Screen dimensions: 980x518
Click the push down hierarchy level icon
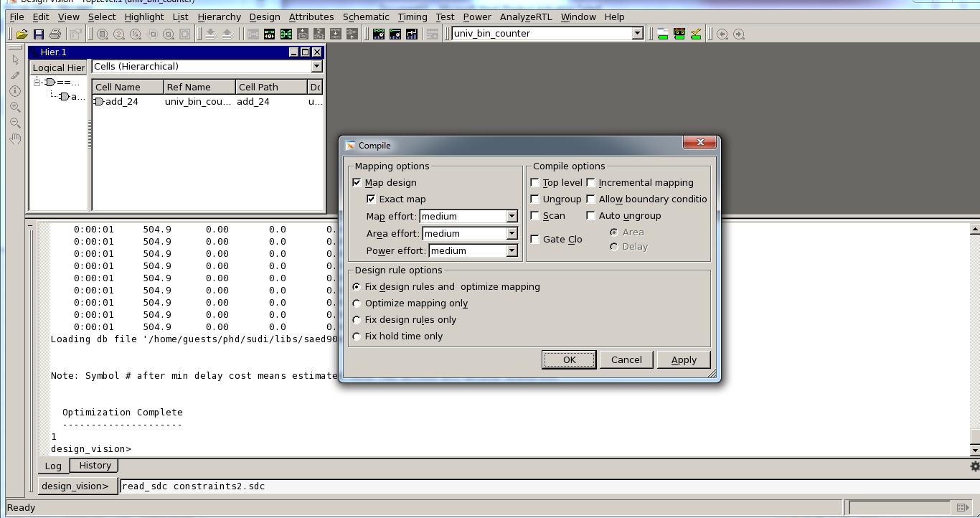click(x=210, y=34)
